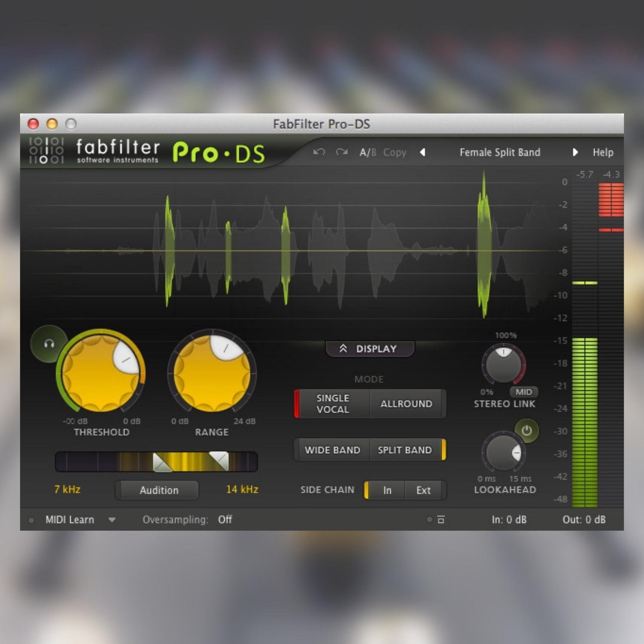The image size is (644, 644).
Task: Select Wide Band processing
Action: click(332, 450)
